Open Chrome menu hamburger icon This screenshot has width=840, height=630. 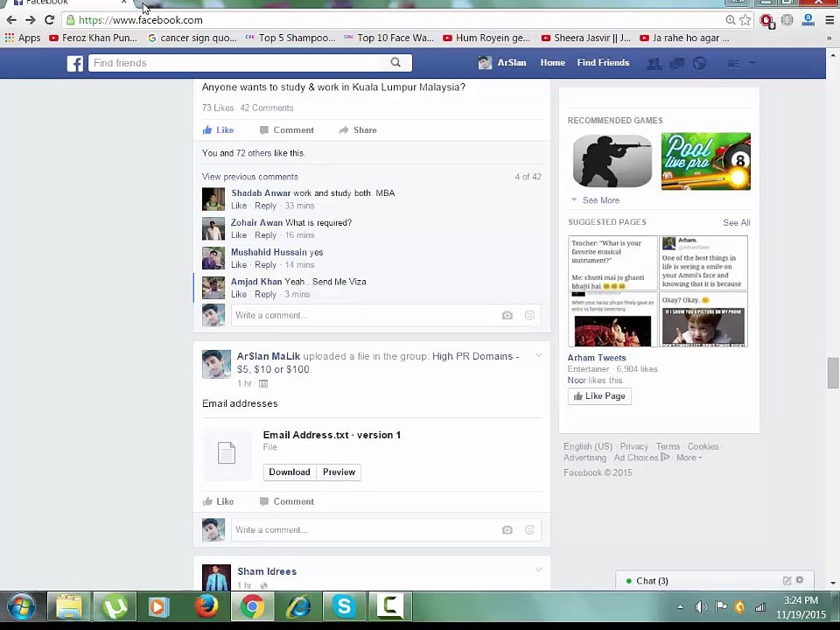pos(829,20)
